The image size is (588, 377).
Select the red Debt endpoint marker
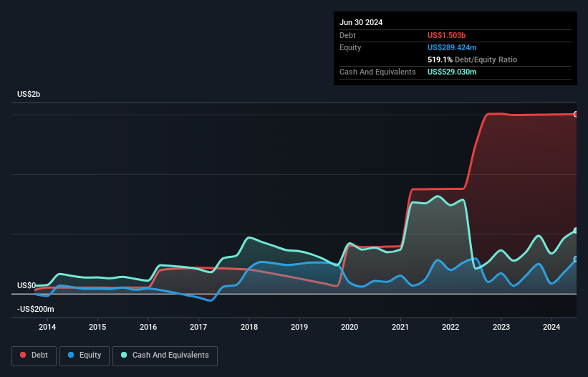point(576,114)
